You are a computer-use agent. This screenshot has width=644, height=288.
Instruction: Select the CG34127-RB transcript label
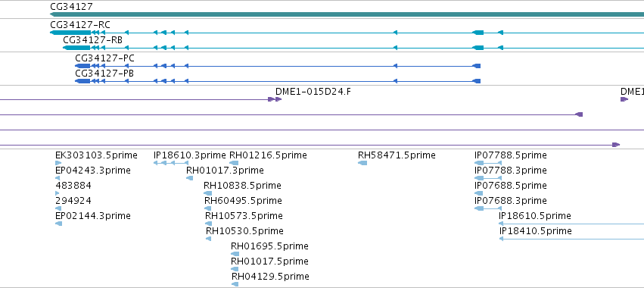tap(92, 40)
